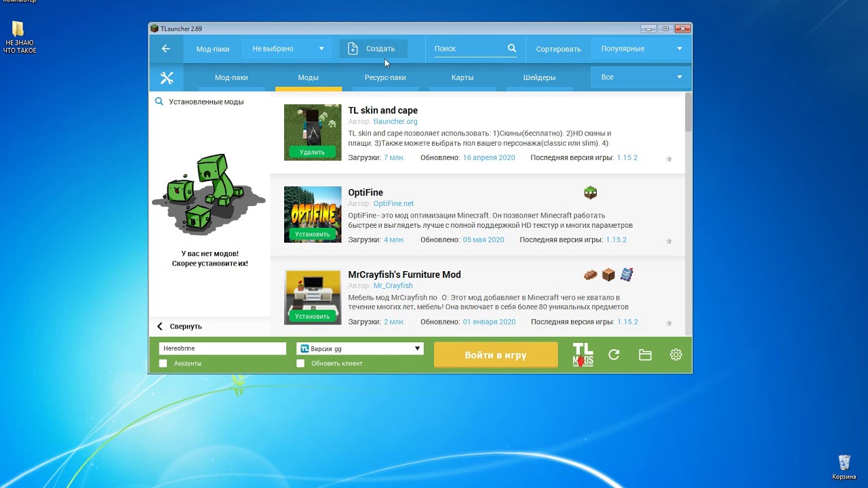Click the refresh icon in the bottom bar
The image size is (868, 488).
pyautogui.click(x=614, y=354)
